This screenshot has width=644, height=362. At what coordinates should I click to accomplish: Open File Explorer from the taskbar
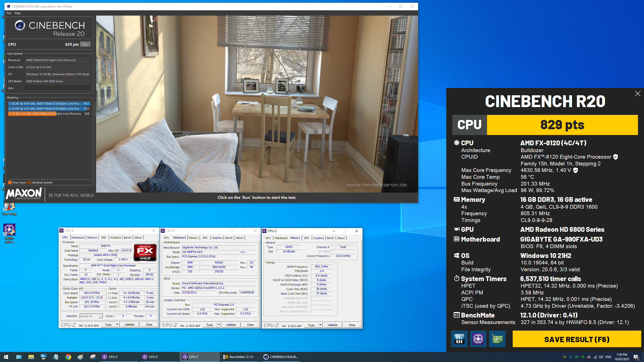click(31, 357)
